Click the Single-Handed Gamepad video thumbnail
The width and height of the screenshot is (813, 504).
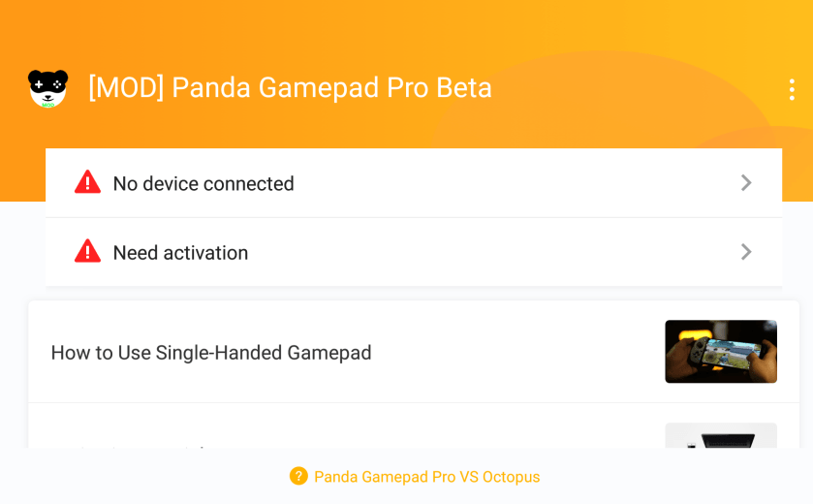[721, 352]
